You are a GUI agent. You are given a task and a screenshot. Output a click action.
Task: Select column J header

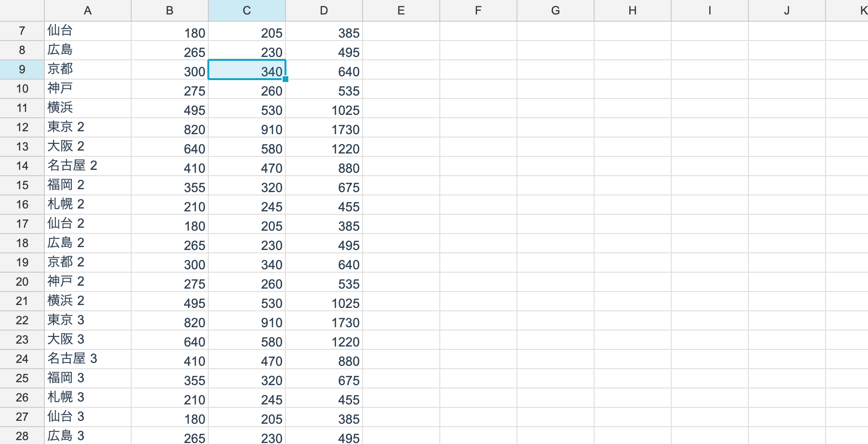click(x=787, y=11)
